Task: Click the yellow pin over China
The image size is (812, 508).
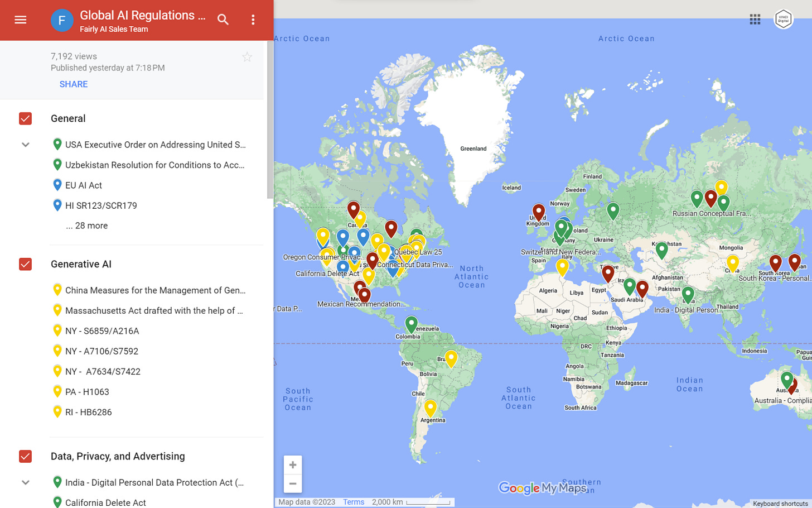Action: 733,263
